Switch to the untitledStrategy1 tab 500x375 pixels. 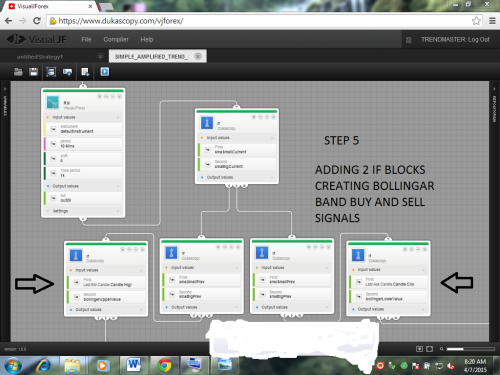40,57
